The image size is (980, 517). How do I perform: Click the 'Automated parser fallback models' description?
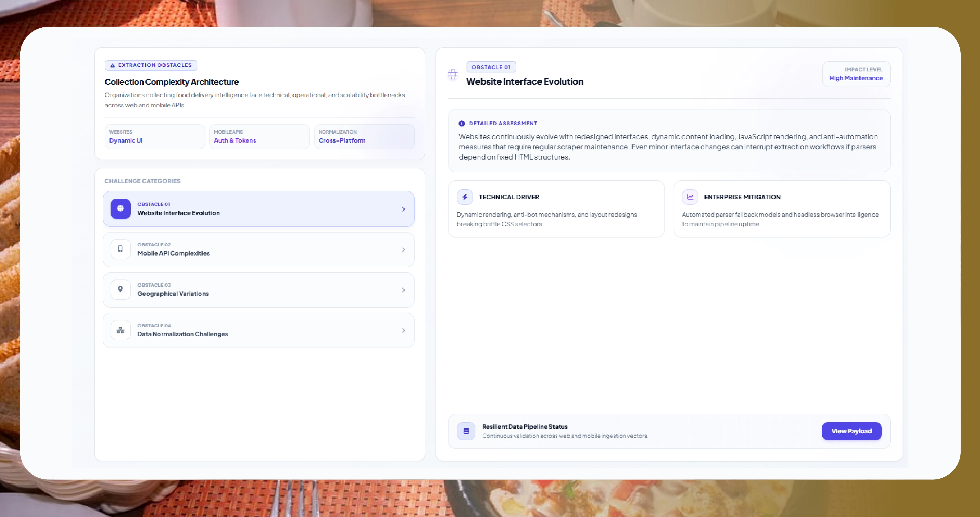coord(780,219)
